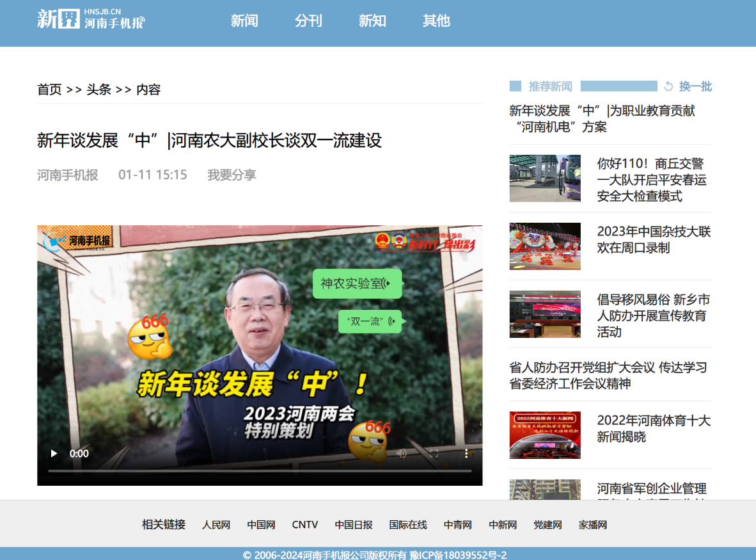Open the 其他 navigation item
756x560 pixels.
pos(436,21)
